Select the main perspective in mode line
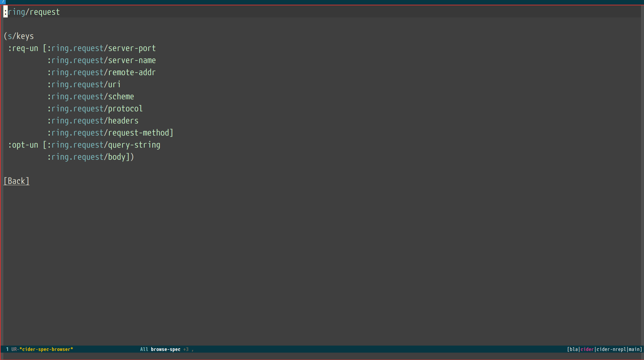 pyautogui.click(x=634, y=349)
